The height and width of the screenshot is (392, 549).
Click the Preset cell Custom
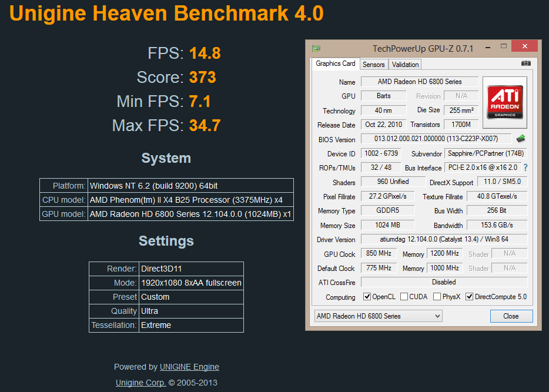(x=191, y=297)
